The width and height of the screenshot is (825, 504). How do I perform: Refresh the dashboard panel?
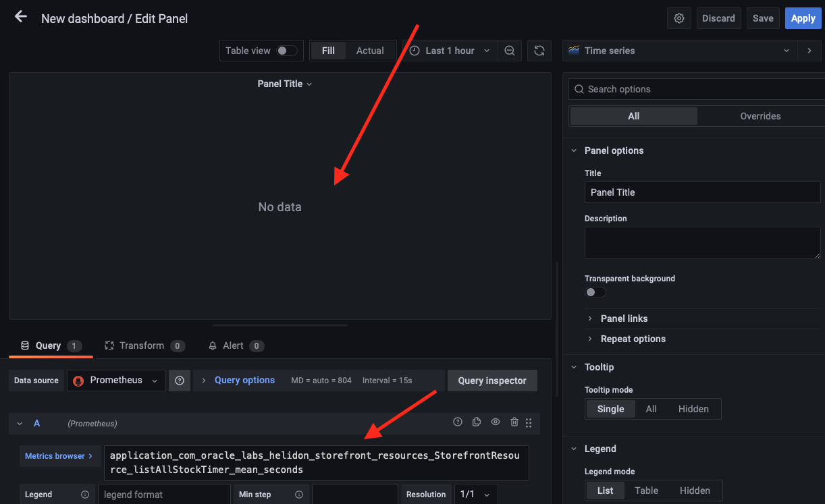coord(539,51)
